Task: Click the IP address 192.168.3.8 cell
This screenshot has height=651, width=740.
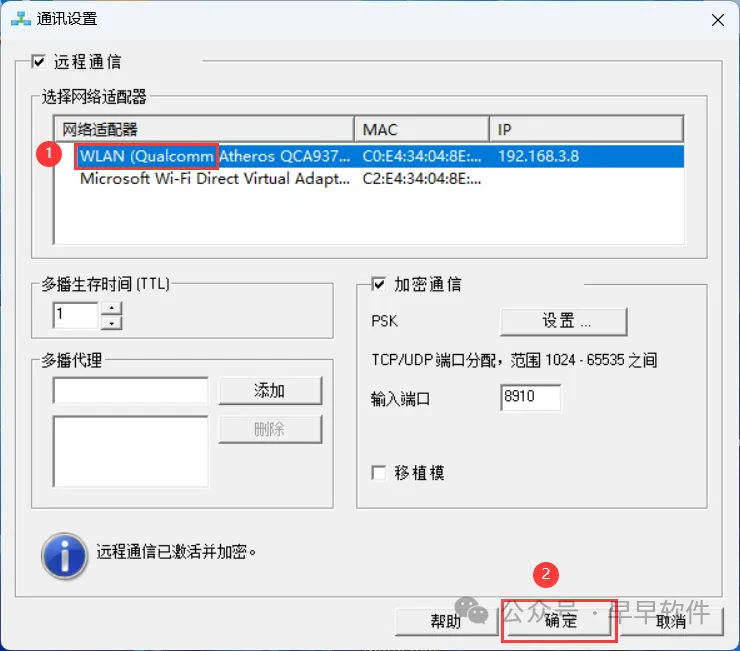Action: point(538,156)
